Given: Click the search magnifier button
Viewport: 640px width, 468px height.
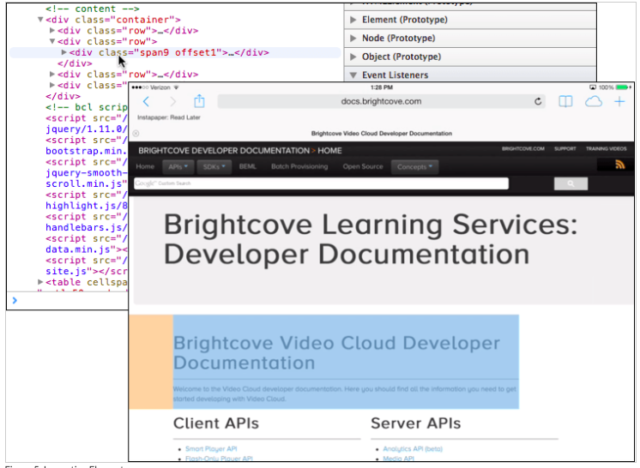Looking at the screenshot, I should point(570,184).
